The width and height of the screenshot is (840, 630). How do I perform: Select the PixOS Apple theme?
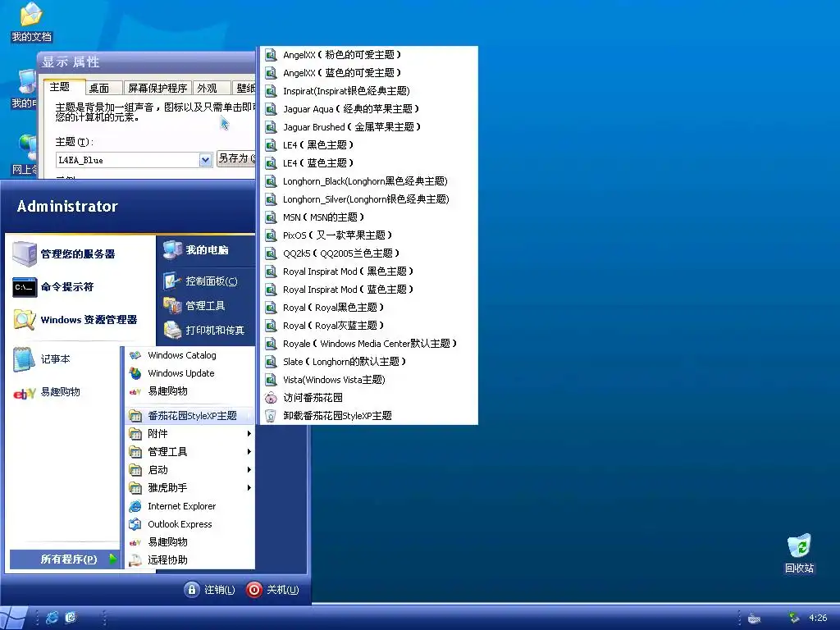[369, 235]
